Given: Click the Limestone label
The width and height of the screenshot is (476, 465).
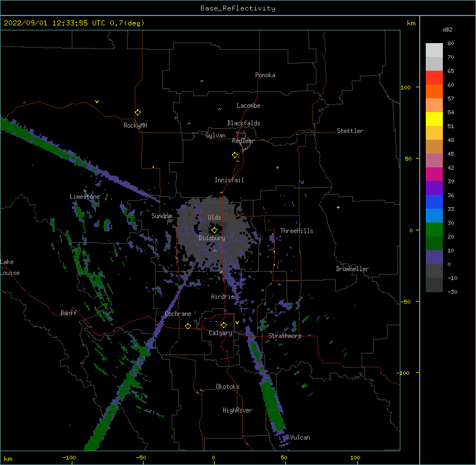Looking at the screenshot, I should (x=84, y=197).
